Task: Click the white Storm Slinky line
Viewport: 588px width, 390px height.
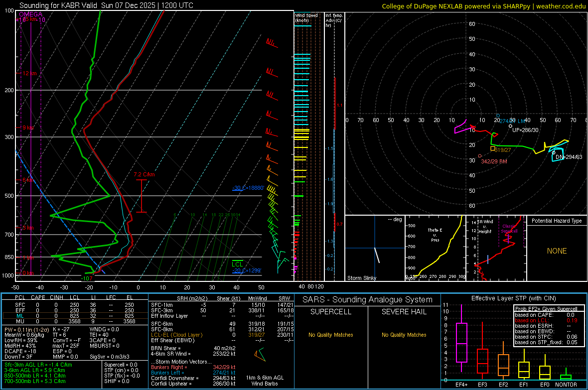Action: point(377,255)
